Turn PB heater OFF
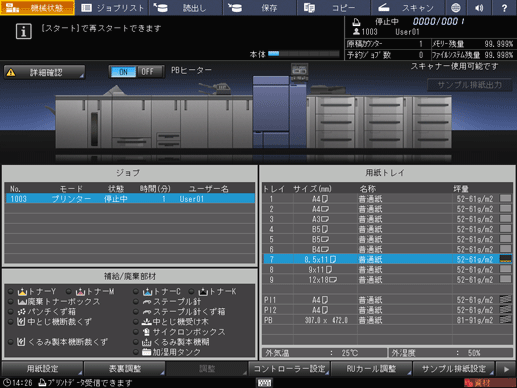This screenshot has width=517, height=388. (x=147, y=72)
